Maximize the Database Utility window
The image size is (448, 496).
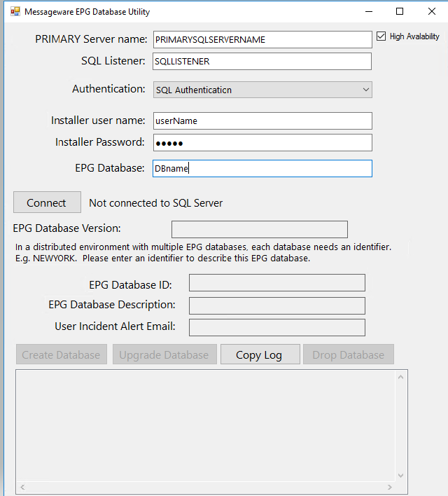click(400, 11)
